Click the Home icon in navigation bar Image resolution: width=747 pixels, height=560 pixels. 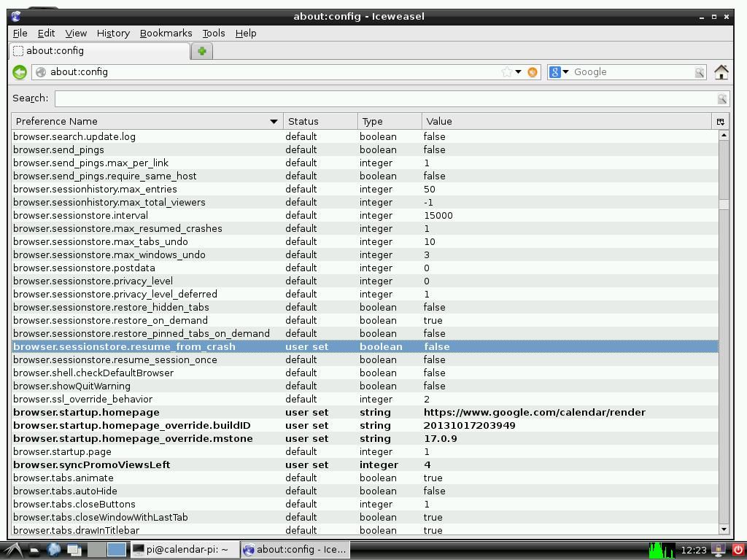721,71
